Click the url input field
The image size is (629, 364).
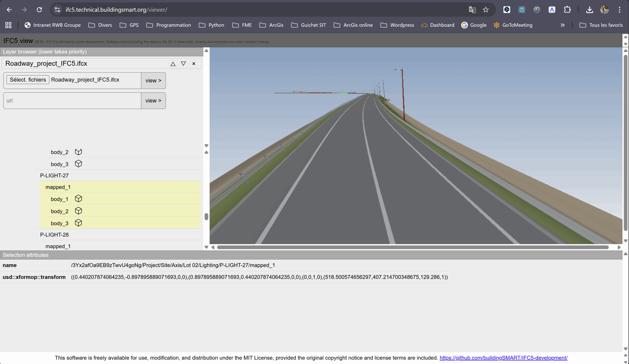pyautogui.click(x=72, y=100)
